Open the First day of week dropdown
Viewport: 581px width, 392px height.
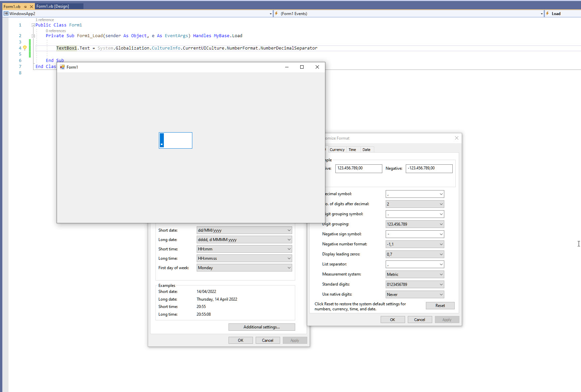point(244,268)
